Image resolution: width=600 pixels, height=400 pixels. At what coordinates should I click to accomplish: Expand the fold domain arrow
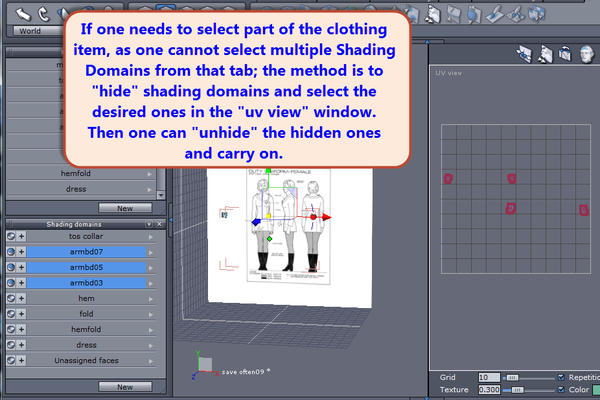(151, 314)
